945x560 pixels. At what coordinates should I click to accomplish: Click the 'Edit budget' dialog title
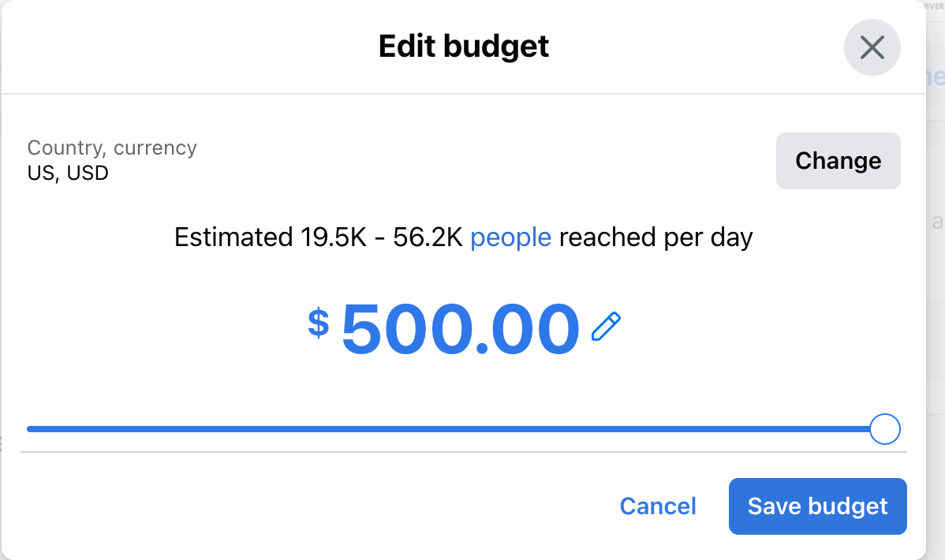[x=464, y=47]
